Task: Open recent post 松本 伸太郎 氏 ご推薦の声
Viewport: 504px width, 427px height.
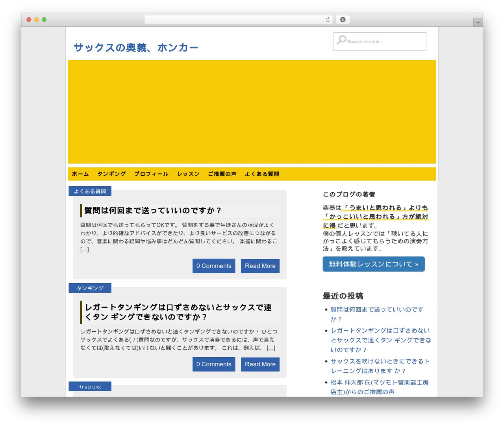Action: point(379,387)
